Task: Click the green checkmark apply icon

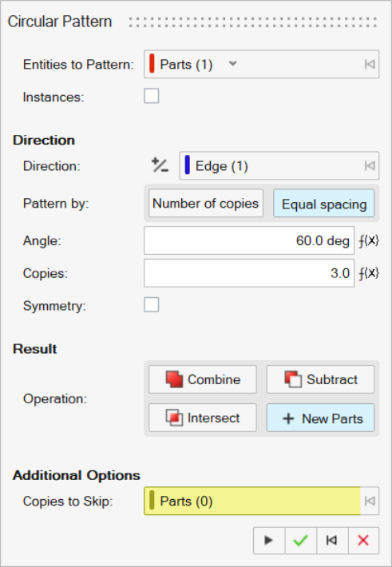Action: 300,541
